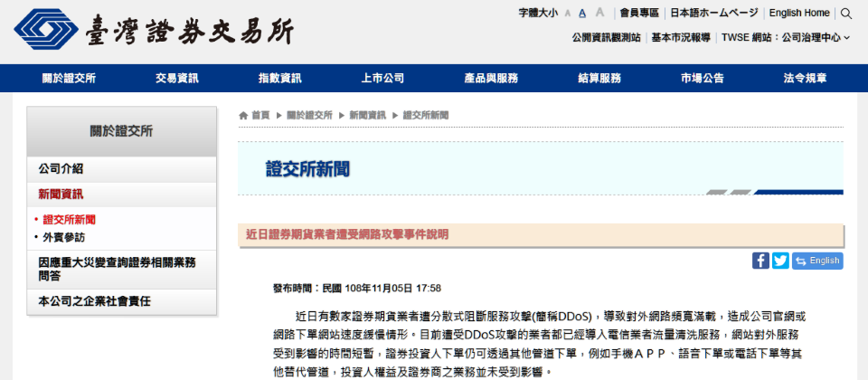Switch article to English version
This screenshot has width=868, height=380.
(x=817, y=261)
